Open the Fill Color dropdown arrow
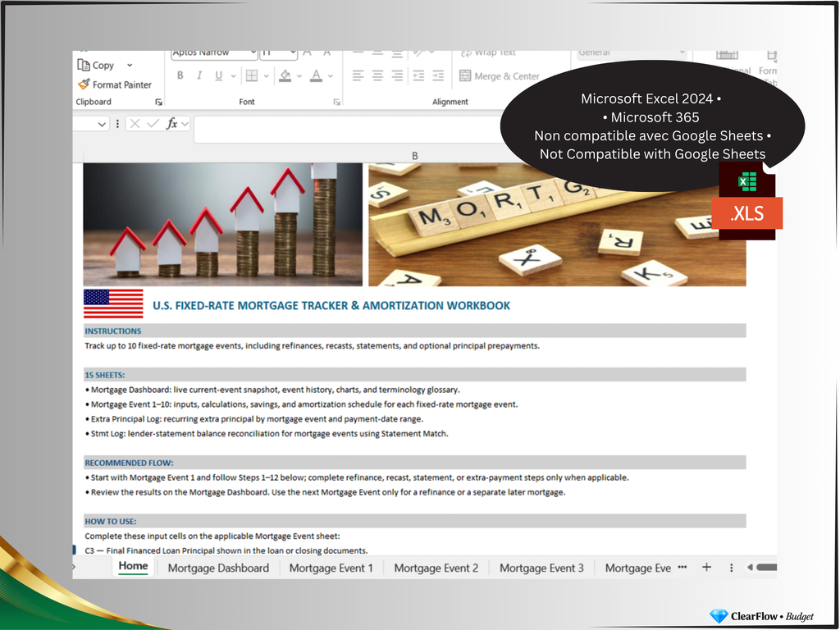 299,76
